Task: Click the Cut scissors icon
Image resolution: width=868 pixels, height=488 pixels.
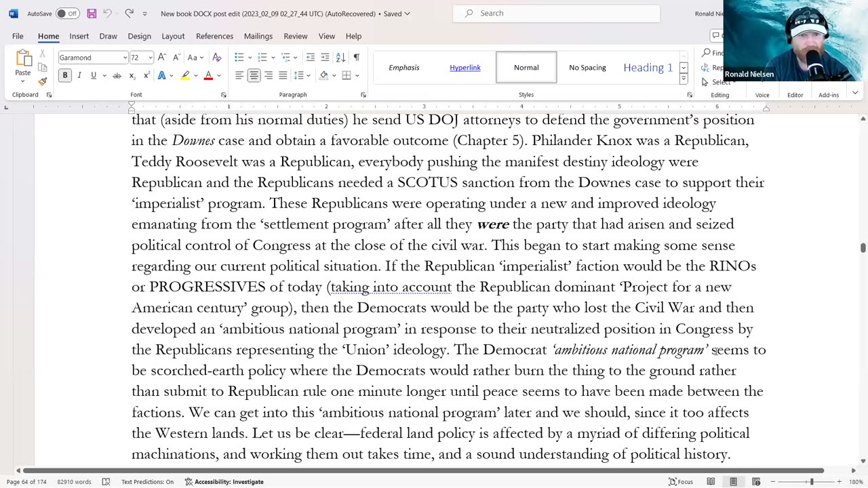Action: click(42, 53)
